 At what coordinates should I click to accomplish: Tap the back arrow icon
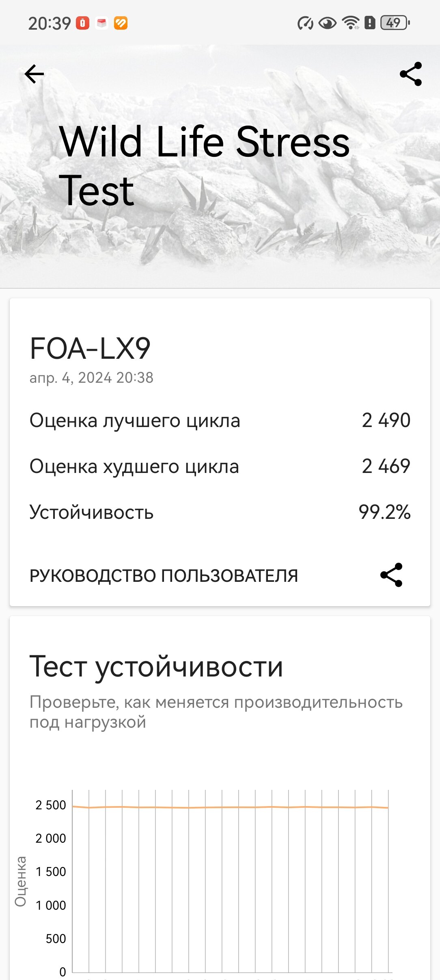tap(34, 74)
